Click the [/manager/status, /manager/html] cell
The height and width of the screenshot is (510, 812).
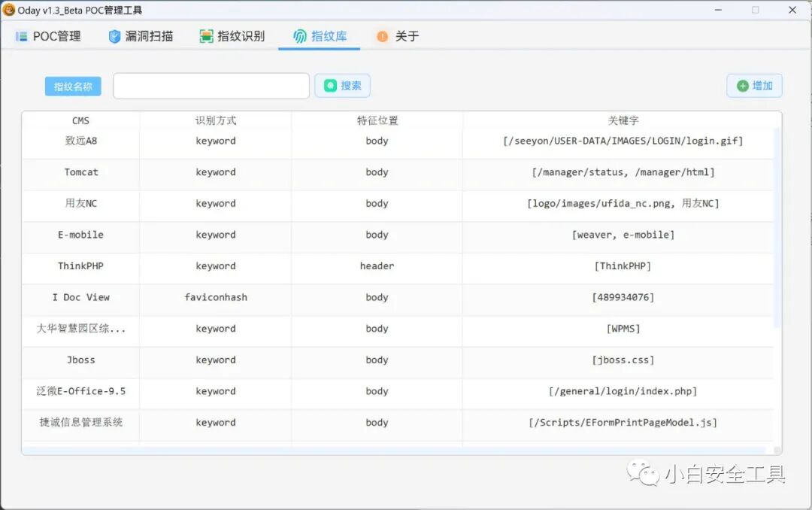tap(623, 172)
